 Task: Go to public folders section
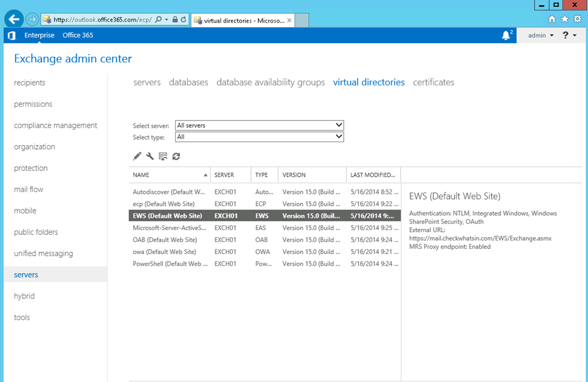point(36,232)
